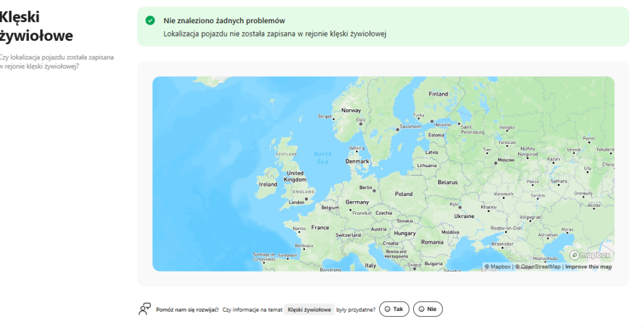Click the Berlin city marker on map
The width and height of the screenshot is (644, 328).
point(374,191)
